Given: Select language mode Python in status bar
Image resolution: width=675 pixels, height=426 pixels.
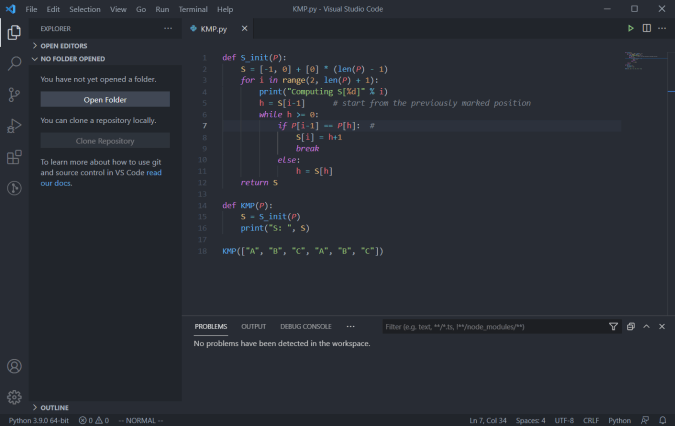Looking at the screenshot, I should 619,420.
